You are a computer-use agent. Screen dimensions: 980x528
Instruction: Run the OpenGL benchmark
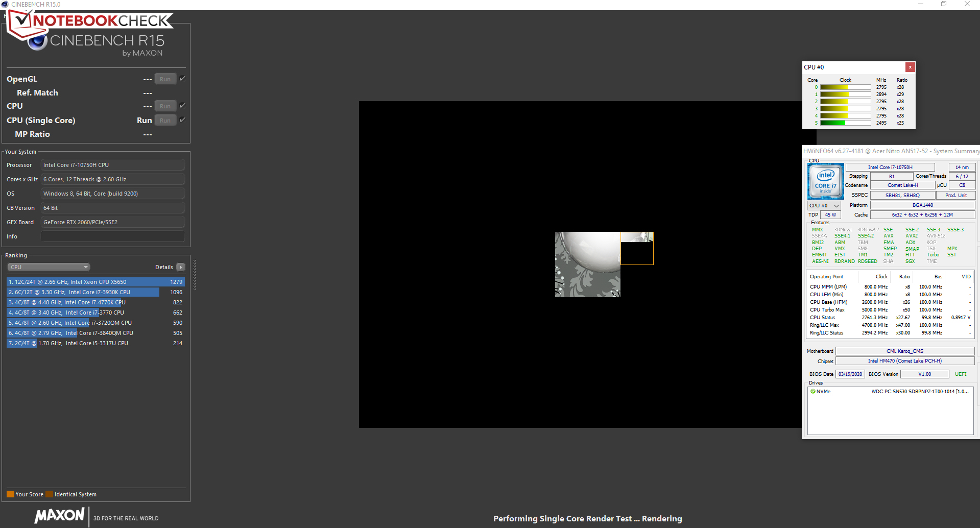[x=165, y=79]
